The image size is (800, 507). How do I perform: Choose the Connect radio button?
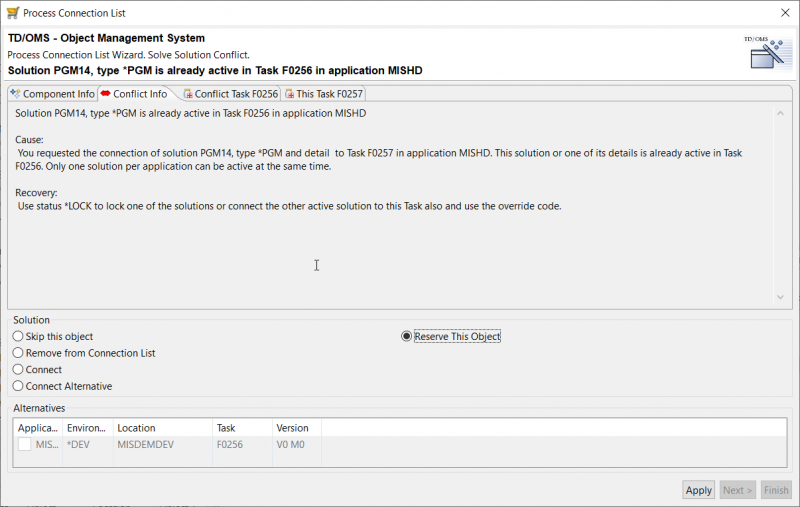(x=18, y=369)
